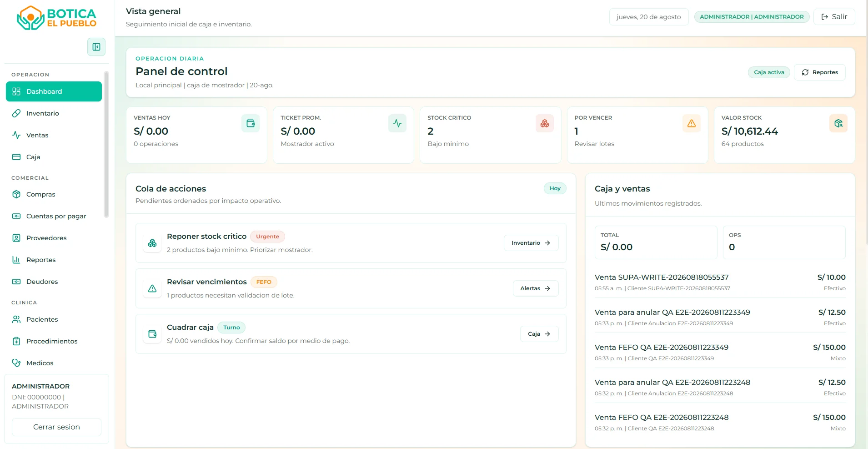Click the boxes icon beside Reponer stock critico

pos(152,243)
